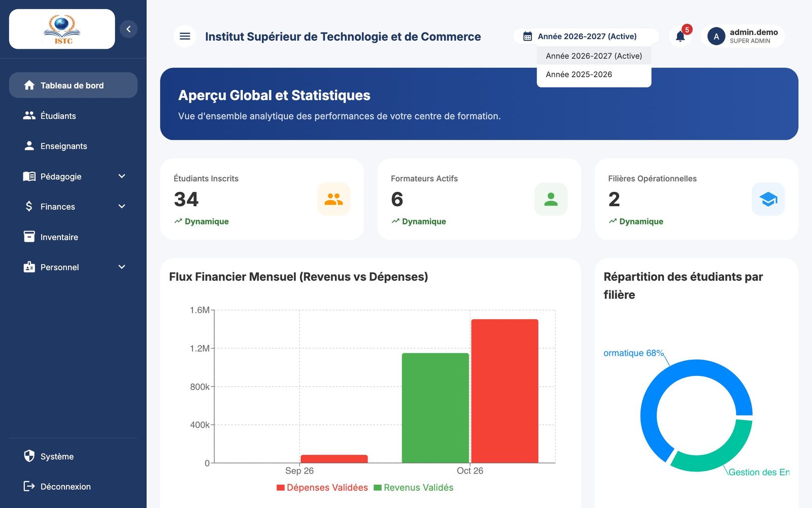Click the hamburger menu icon

(x=185, y=36)
